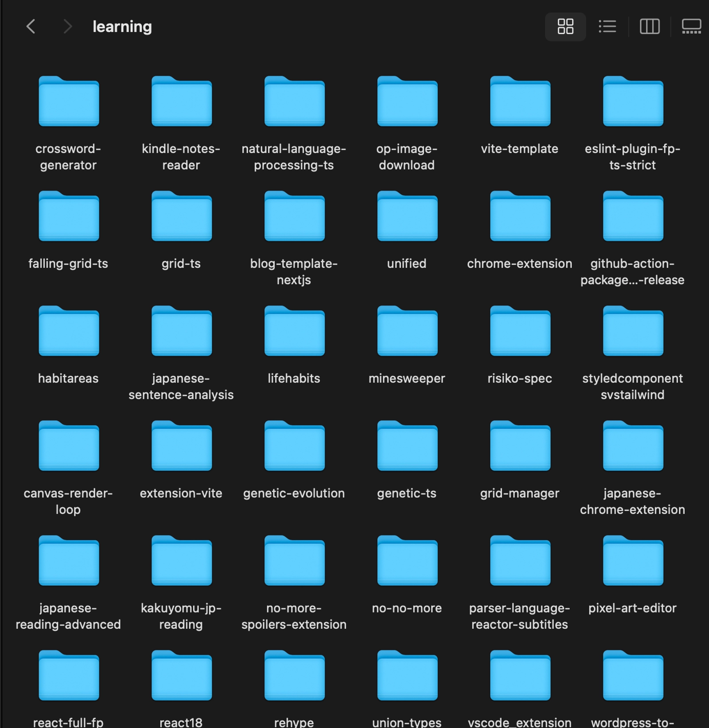Click the forward navigation arrow
Image resolution: width=709 pixels, height=728 pixels.
[67, 27]
